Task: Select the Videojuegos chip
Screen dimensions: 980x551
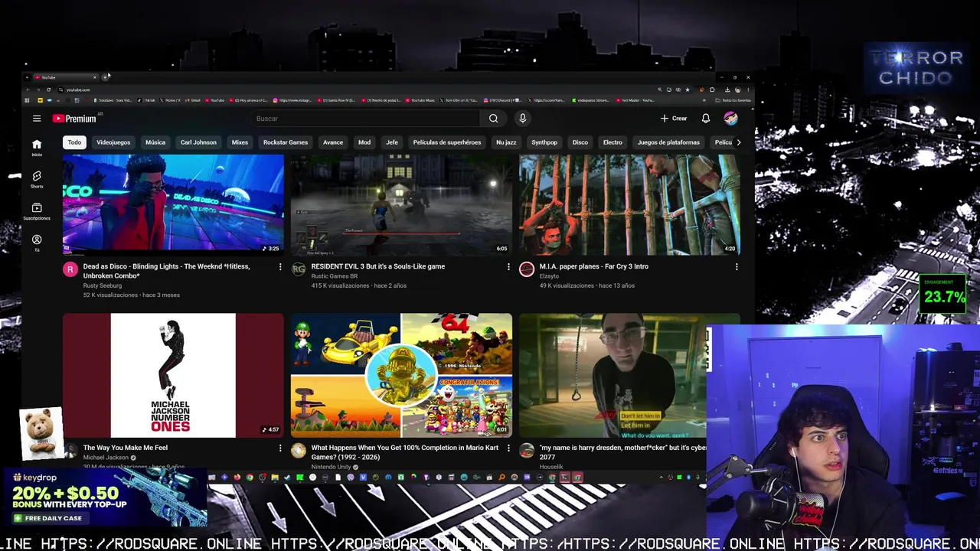Action: tap(113, 142)
